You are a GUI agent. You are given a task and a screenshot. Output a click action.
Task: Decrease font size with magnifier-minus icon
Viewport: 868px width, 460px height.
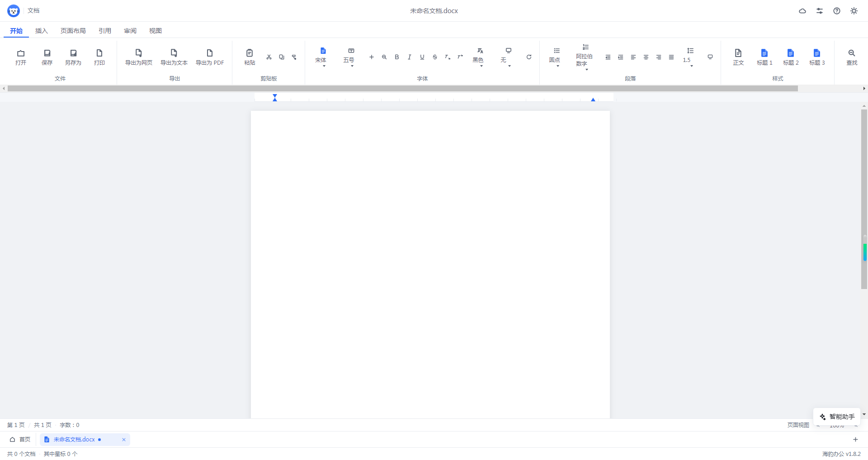click(x=384, y=57)
